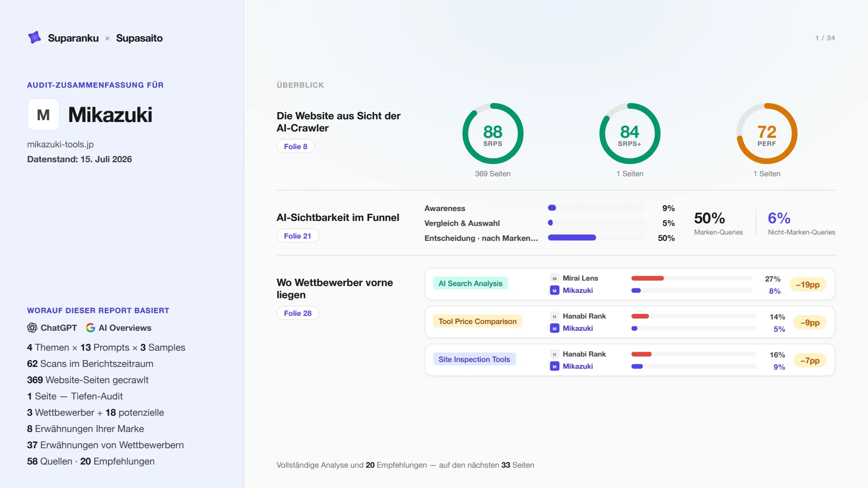Click the '369 Seiten' label under SRPS

(x=493, y=174)
